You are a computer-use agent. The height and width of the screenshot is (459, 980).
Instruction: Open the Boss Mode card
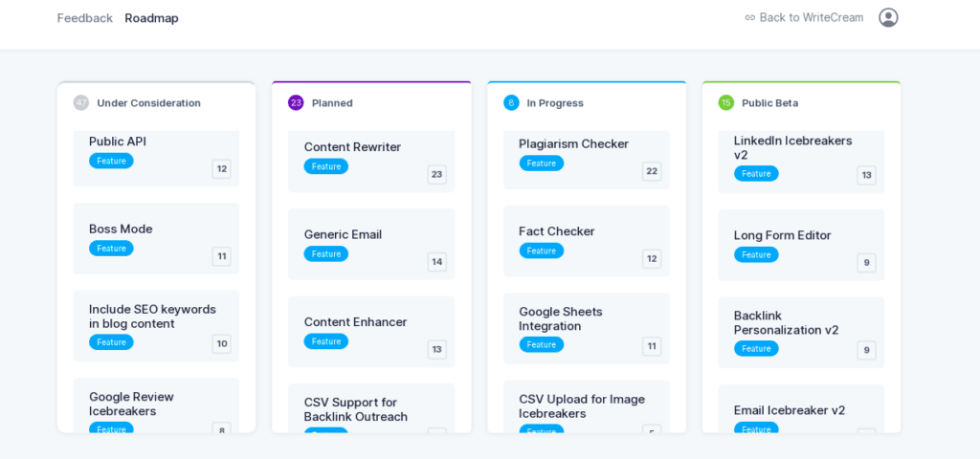point(156,238)
